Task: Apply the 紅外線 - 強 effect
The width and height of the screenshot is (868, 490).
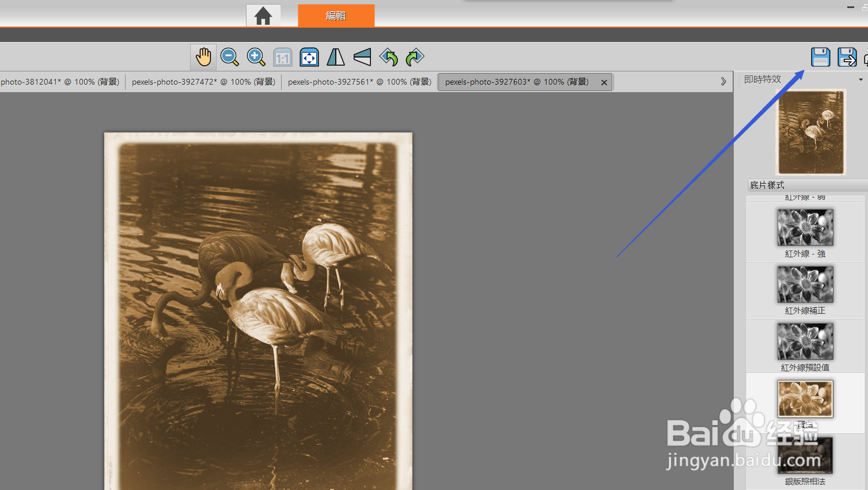Action: [805, 233]
